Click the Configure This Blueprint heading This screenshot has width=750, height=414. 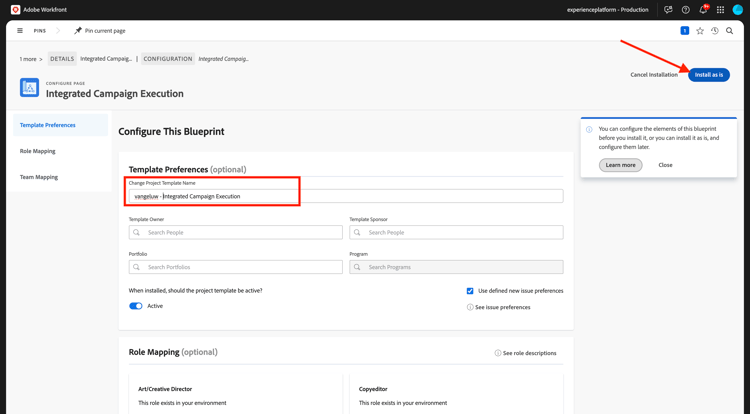click(171, 131)
